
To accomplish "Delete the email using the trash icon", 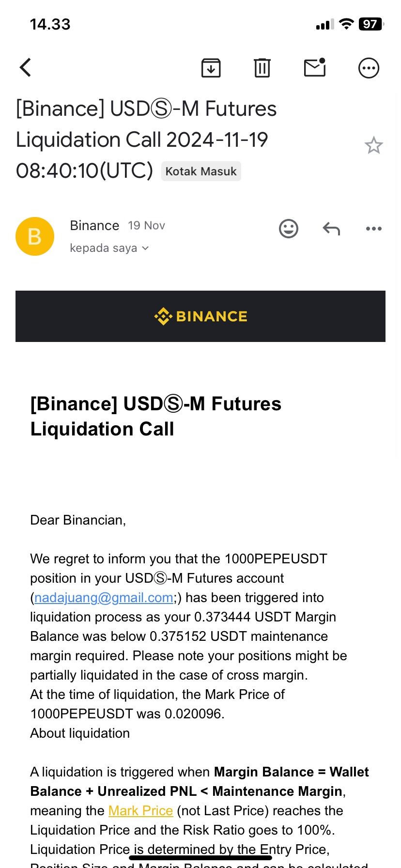I will [262, 68].
